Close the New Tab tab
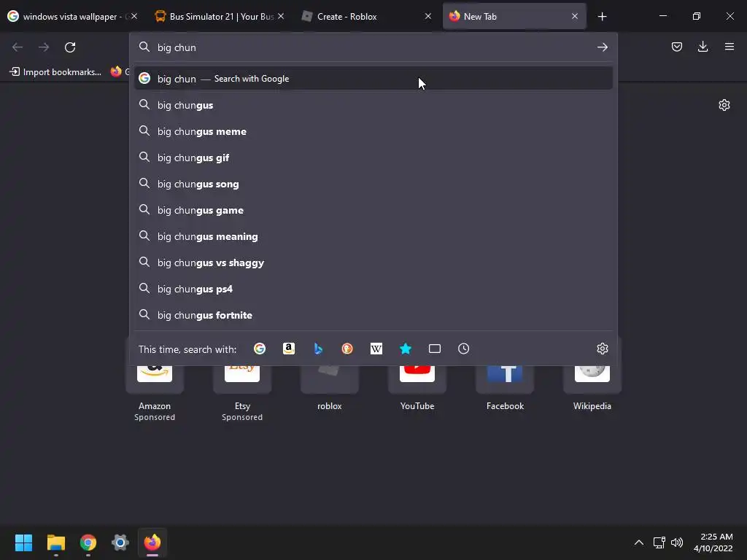The height and width of the screenshot is (560, 747). 575,16
